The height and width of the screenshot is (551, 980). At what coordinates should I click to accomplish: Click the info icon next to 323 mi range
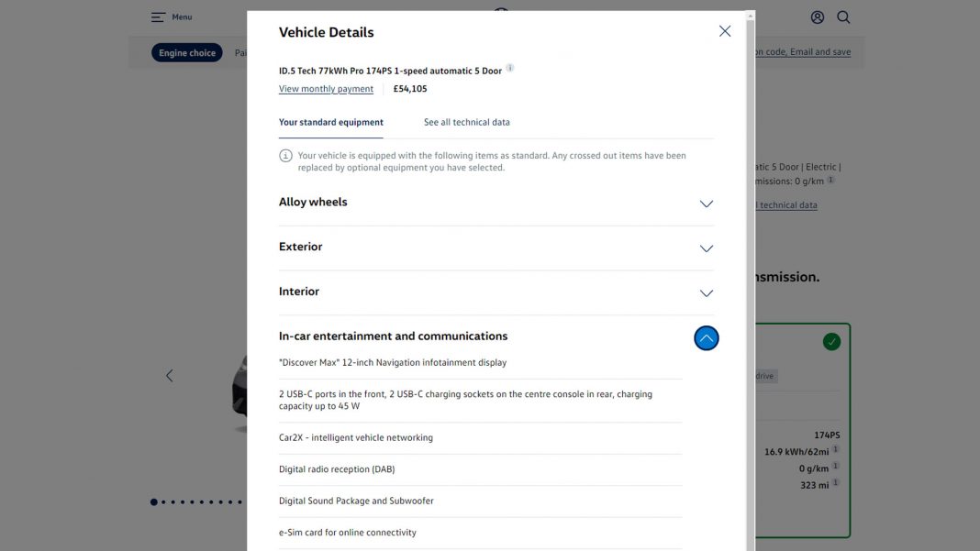[834, 480]
